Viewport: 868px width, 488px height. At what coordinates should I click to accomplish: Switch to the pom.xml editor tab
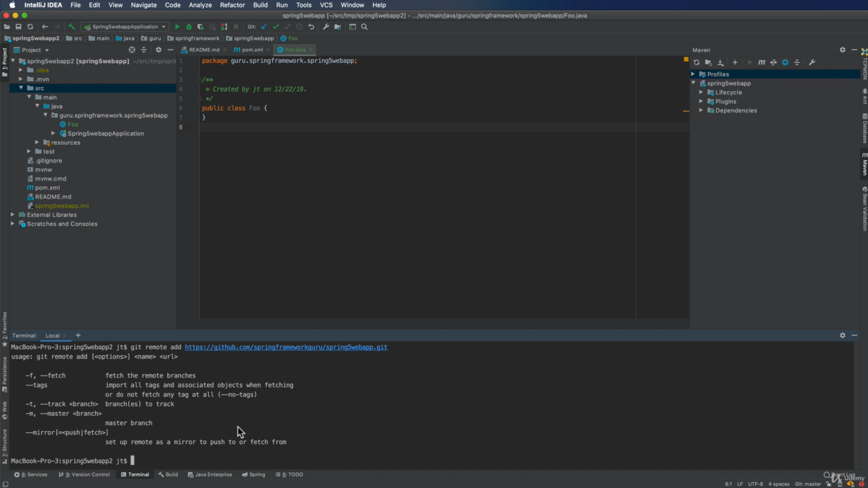[x=252, y=49]
